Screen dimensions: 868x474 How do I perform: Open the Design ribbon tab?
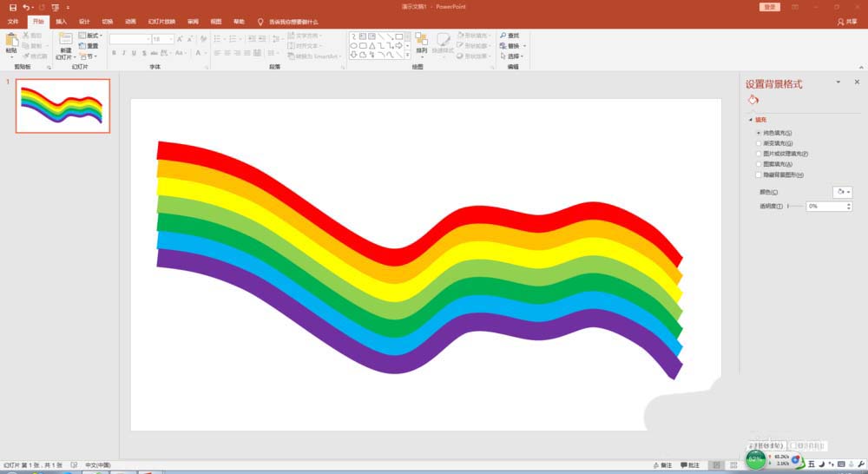84,21
